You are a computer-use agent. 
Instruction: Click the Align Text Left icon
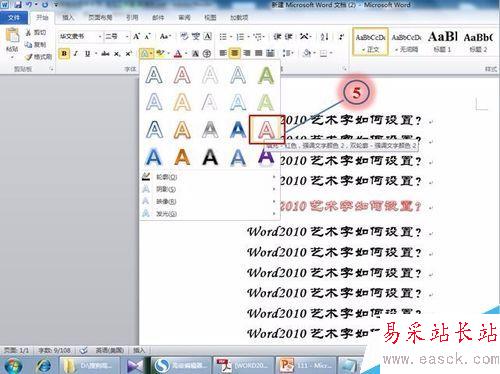[223, 53]
